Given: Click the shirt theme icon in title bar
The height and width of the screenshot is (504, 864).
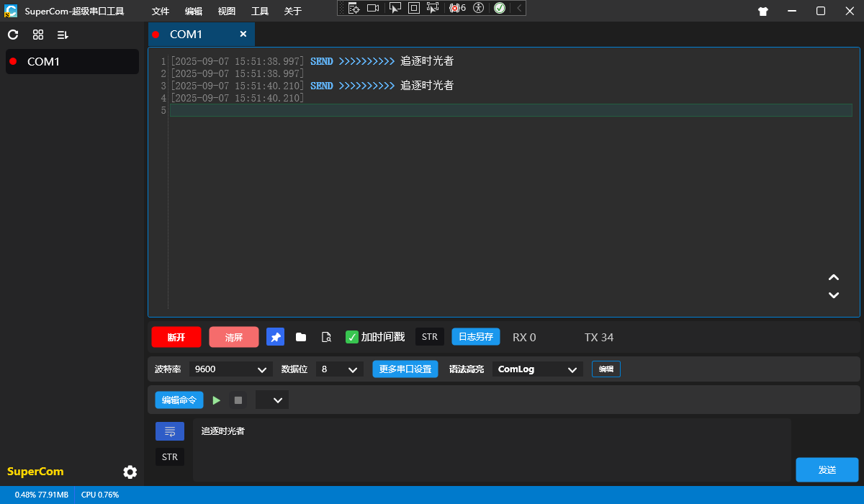Looking at the screenshot, I should (x=763, y=11).
